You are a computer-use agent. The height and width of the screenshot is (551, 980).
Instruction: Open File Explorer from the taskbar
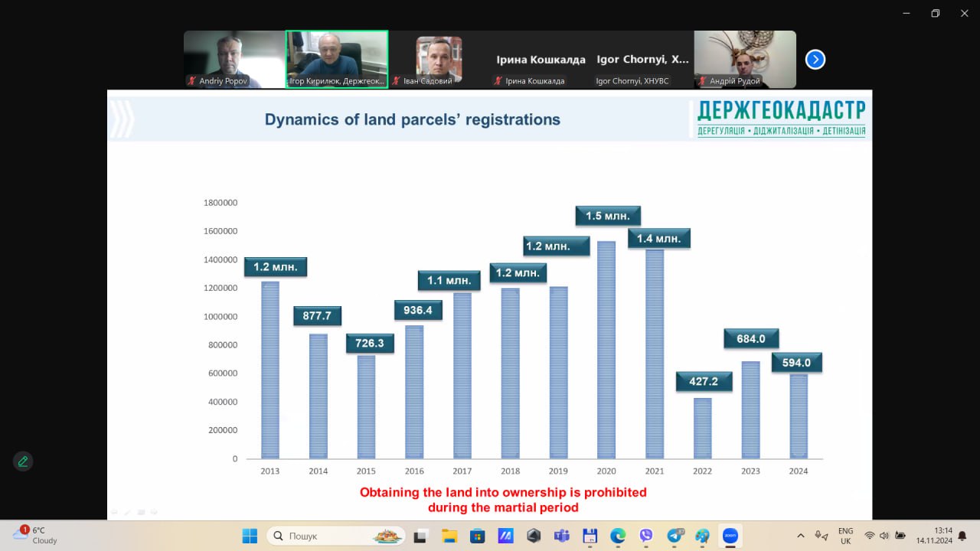(449, 536)
